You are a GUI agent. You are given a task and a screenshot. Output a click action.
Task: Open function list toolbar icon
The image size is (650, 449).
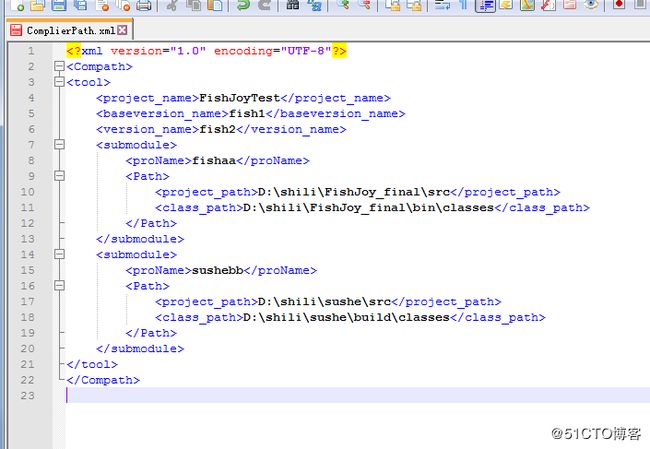548,4
